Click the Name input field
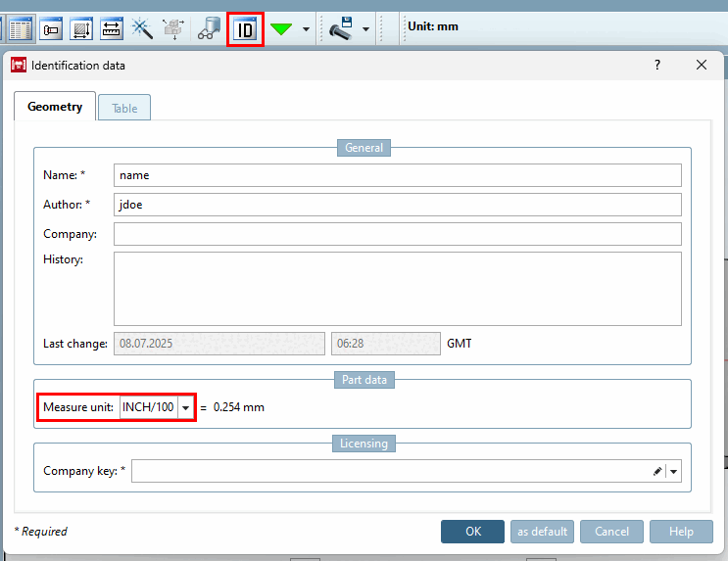 (398, 175)
